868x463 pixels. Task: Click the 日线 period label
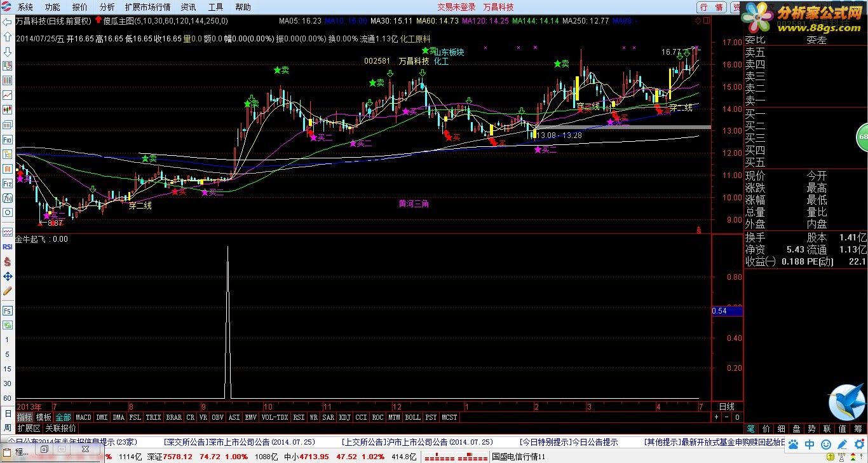click(726, 406)
